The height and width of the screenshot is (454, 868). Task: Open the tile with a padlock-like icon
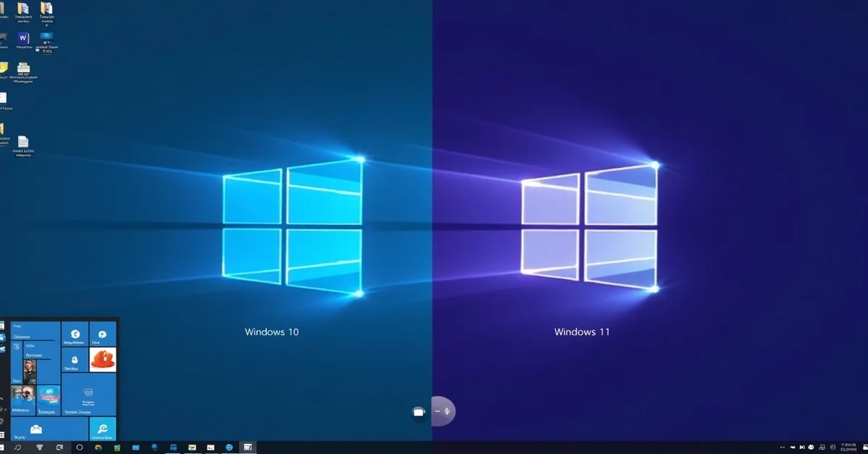(75, 359)
